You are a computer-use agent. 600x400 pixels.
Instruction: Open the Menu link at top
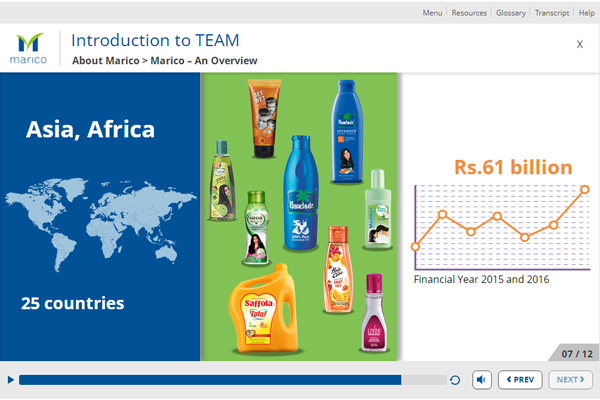[432, 13]
